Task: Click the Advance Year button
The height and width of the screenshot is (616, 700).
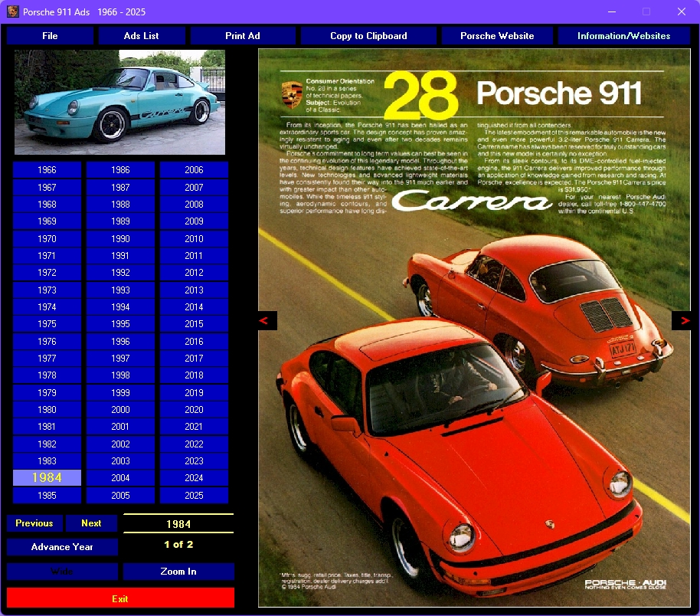Action: click(x=62, y=547)
